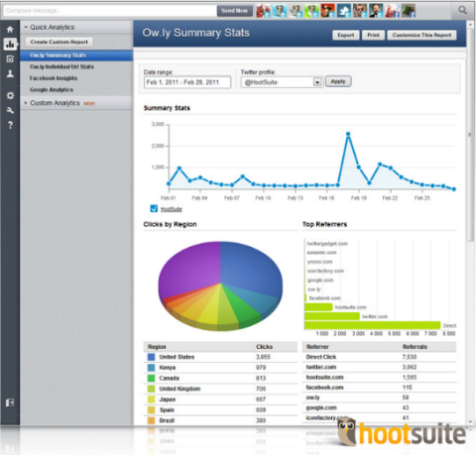Click the scrollbar down arrow
This screenshot has width=476, height=455.
coord(470,422)
